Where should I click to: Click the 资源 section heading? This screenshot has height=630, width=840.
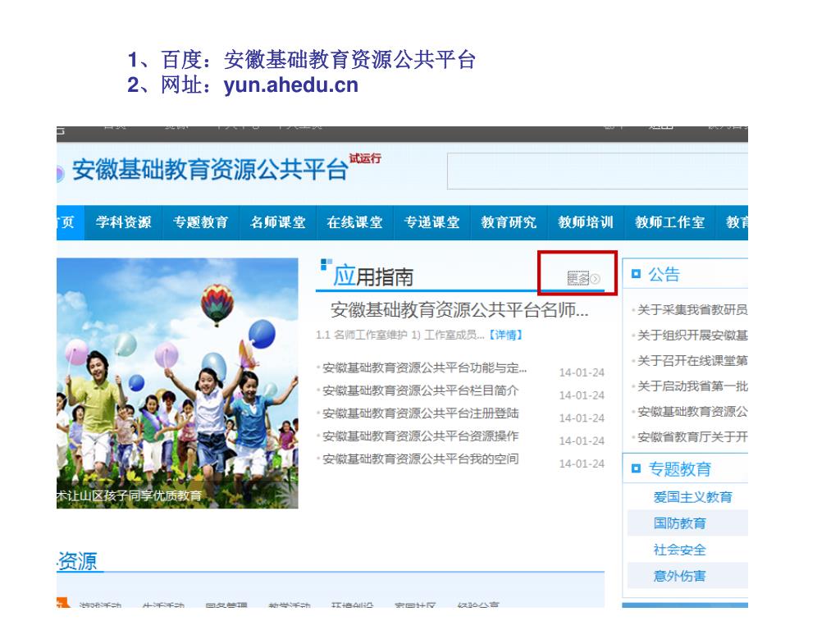[78, 561]
